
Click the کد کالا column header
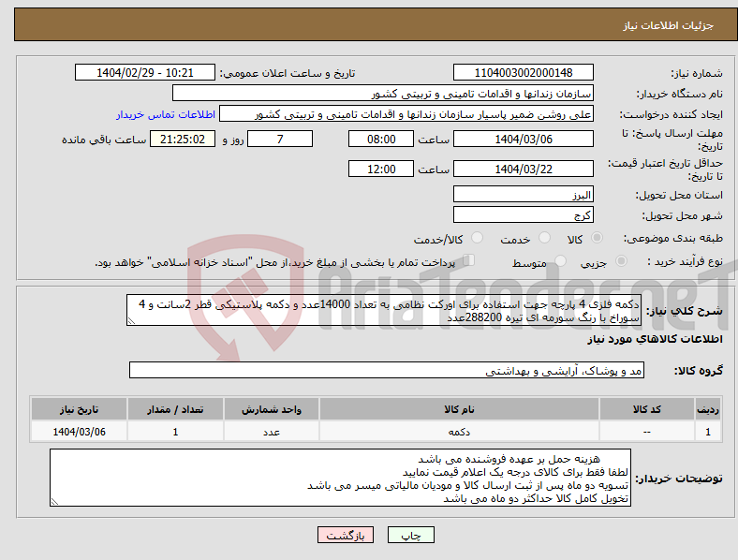pos(647,409)
